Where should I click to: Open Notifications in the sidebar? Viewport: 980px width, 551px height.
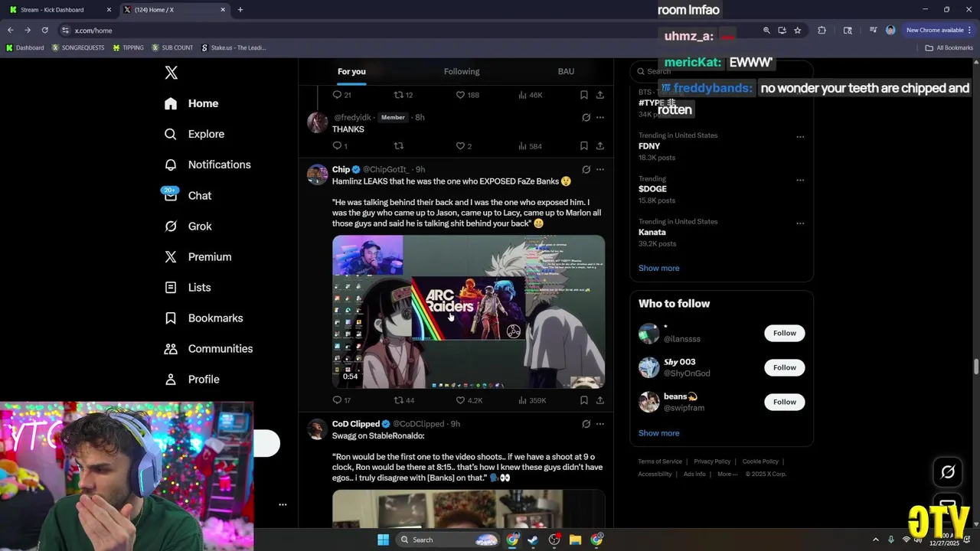(207, 165)
